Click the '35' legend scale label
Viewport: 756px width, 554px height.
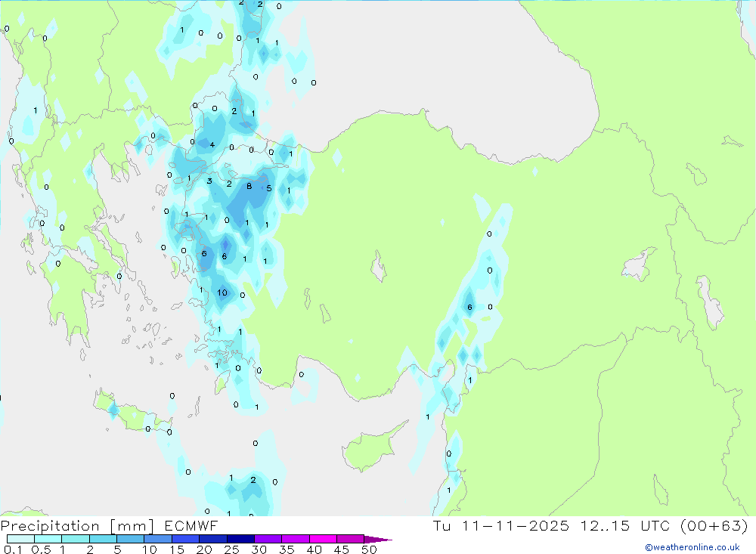287,549
